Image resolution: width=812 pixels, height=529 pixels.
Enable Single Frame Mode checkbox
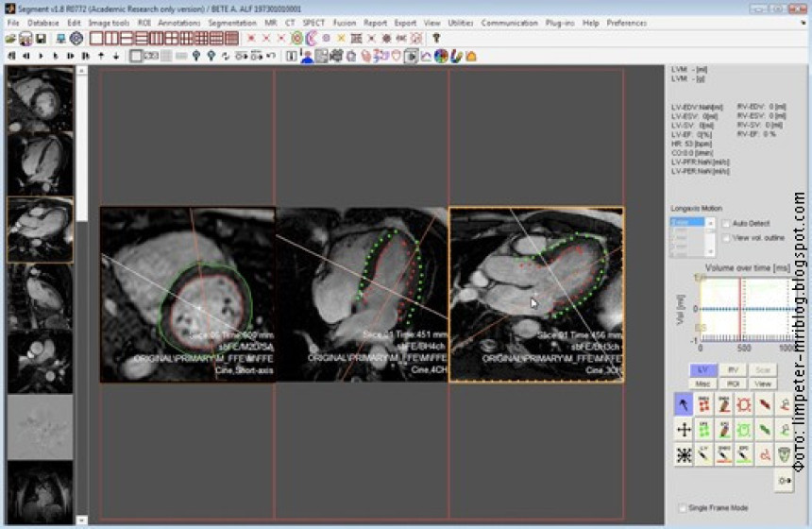pos(683,508)
